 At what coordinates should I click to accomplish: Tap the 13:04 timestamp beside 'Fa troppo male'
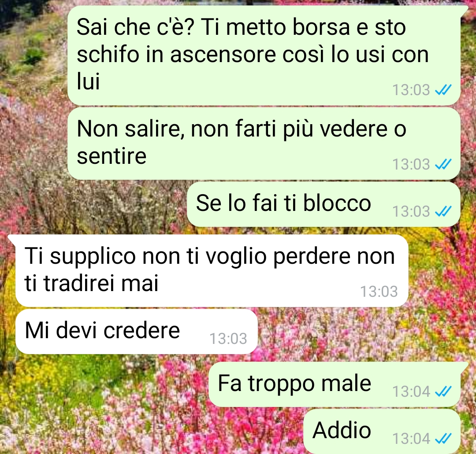click(x=411, y=391)
